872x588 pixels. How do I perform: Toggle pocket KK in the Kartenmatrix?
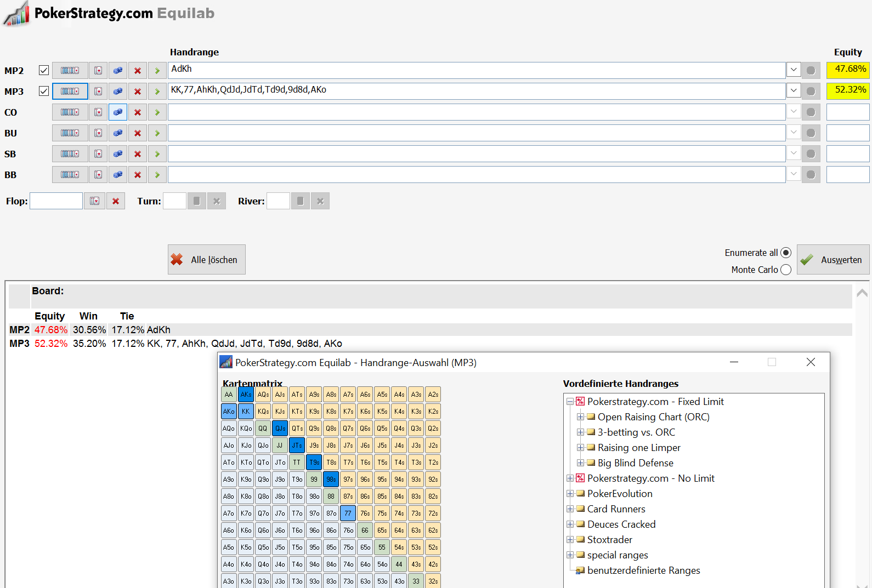pyautogui.click(x=246, y=412)
